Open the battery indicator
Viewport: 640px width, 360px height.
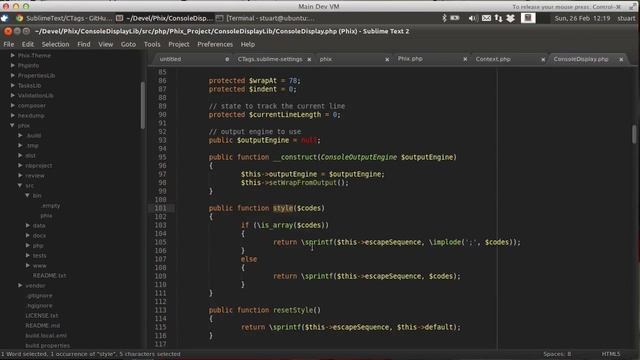[455, 18]
